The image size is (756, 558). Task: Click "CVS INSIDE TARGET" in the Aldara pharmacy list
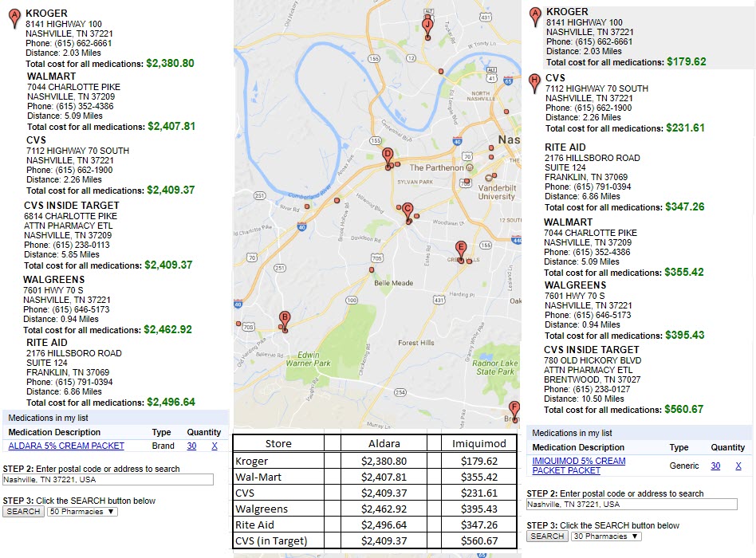(x=71, y=206)
